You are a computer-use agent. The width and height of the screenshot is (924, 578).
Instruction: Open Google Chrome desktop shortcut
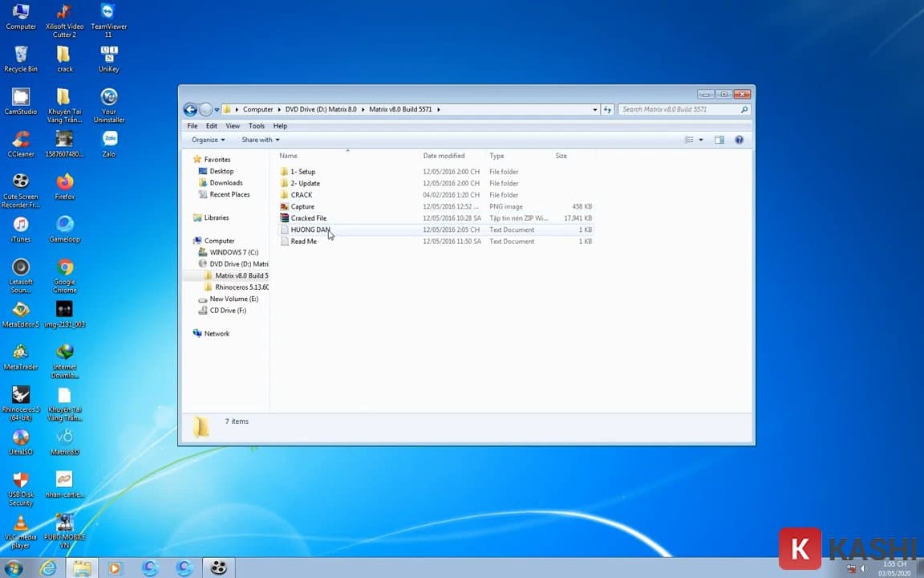click(x=64, y=265)
